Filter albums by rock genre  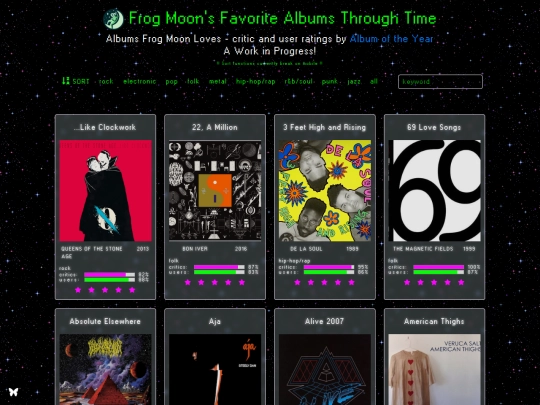click(x=106, y=82)
